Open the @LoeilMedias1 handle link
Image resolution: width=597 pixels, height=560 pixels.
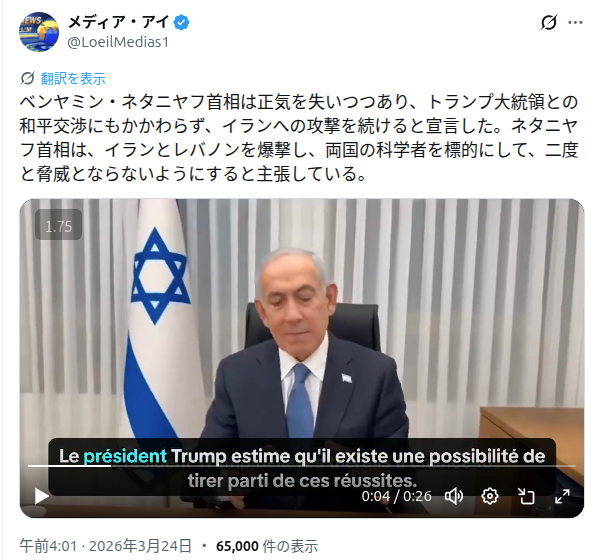point(118,42)
